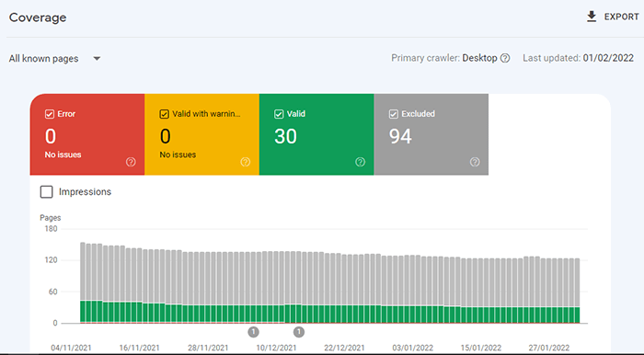This screenshot has width=644, height=355.
Task: Enable the Impressions checkbox
Action: [x=46, y=191]
